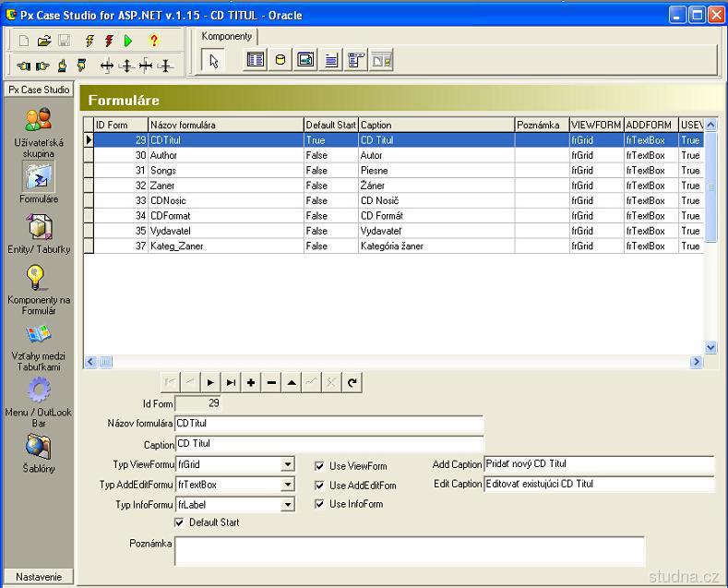728x588 pixels.
Task: Switch to the Komponenty tab
Action: pos(226,36)
